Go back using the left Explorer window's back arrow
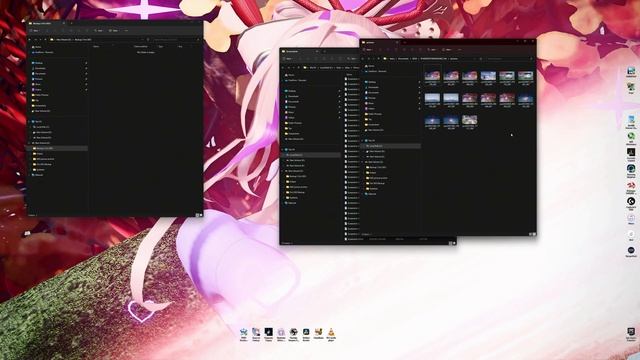Viewport: 640px width, 360px height. (x=29, y=40)
